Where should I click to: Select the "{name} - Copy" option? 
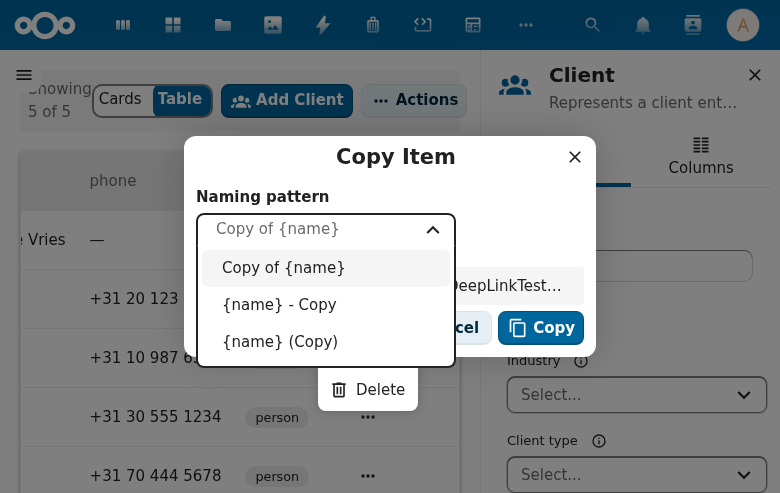click(326, 305)
